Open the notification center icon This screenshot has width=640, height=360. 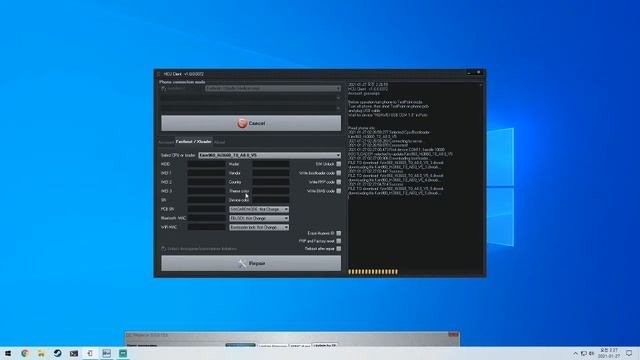pos(629,353)
